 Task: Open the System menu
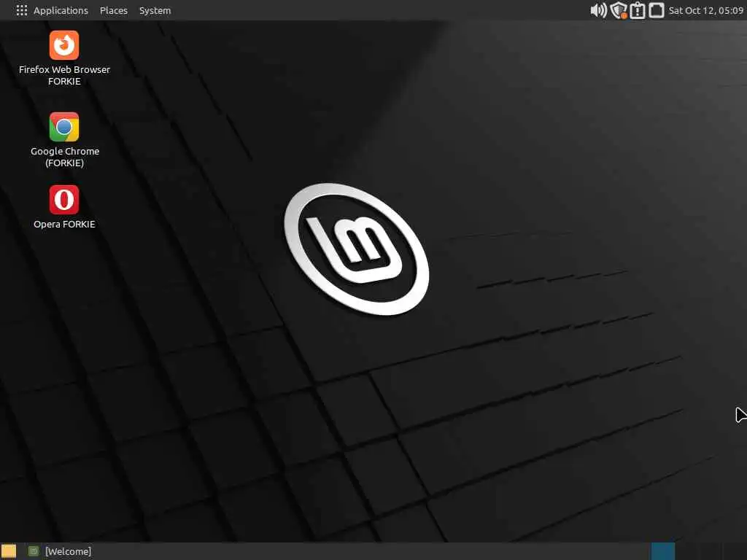(155, 10)
